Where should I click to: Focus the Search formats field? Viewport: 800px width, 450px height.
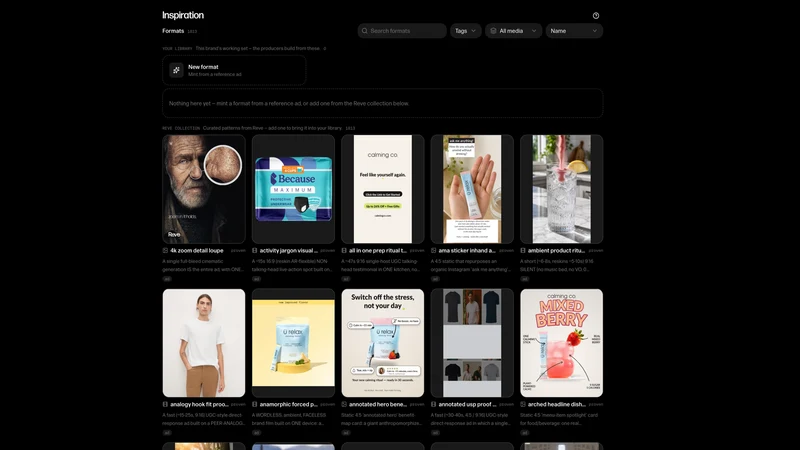click(402, 31)
